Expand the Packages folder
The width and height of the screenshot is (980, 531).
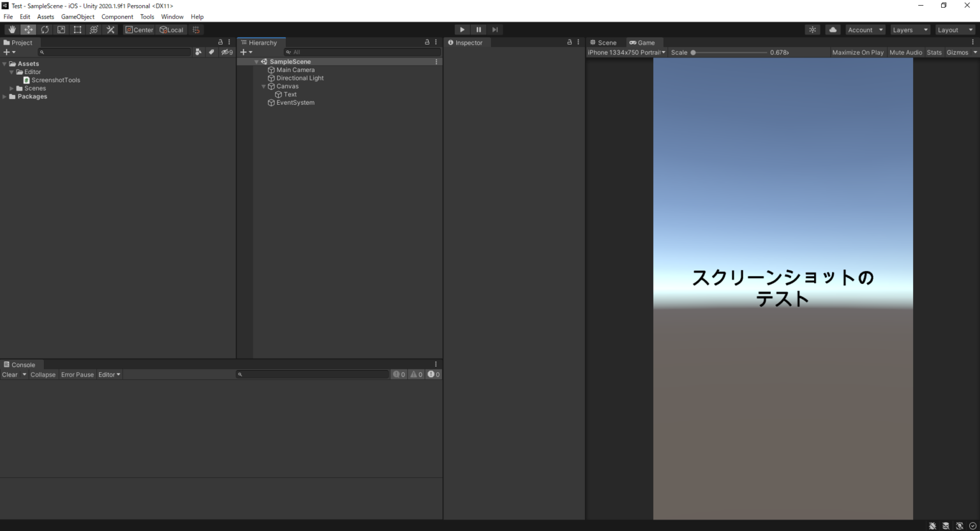pyautogui.click(x=4, y=97)
